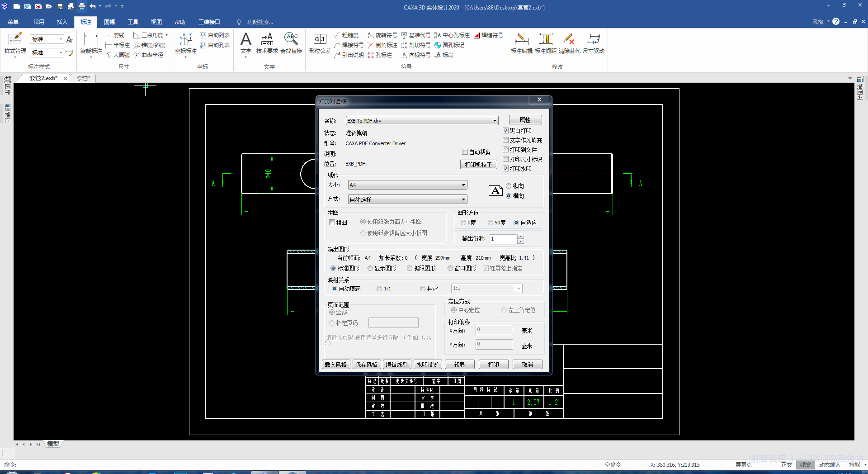
Task: Click the Auto List (自动列表) tool
Action: (215, 35)
